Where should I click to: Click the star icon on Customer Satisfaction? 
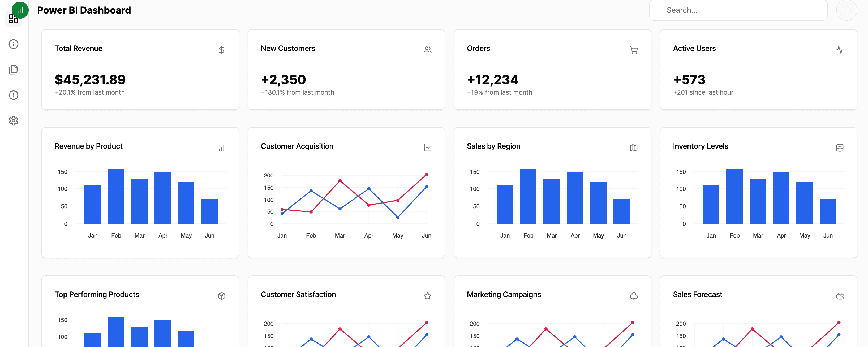click(x=427, y=296)
